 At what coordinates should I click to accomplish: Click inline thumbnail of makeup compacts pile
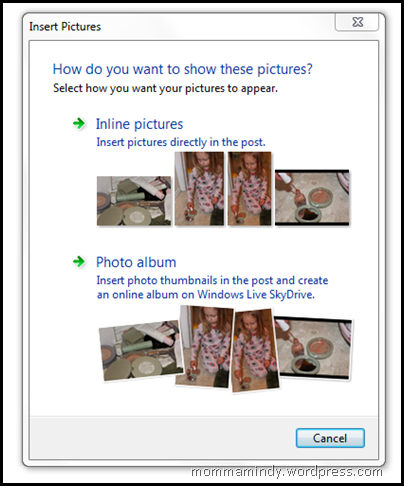pos(134,201)
